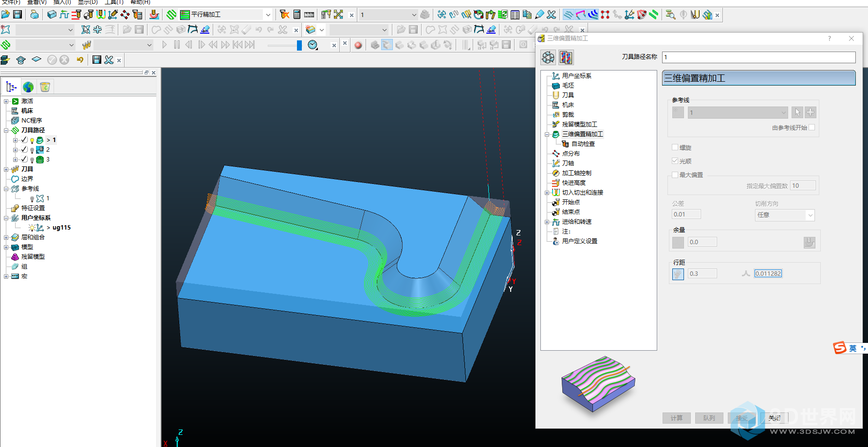
Task: Open the toolpath strategies icon
Action: [x=171, y=15]
